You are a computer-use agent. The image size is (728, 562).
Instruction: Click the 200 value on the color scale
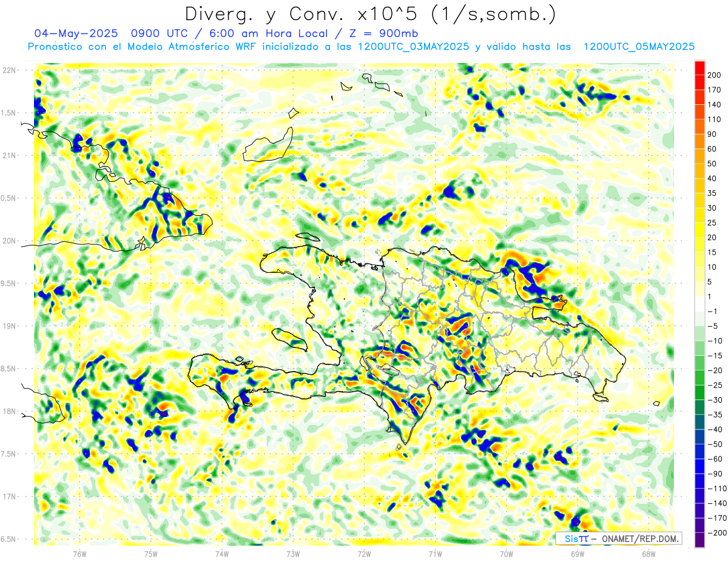(x=715, y=75)
